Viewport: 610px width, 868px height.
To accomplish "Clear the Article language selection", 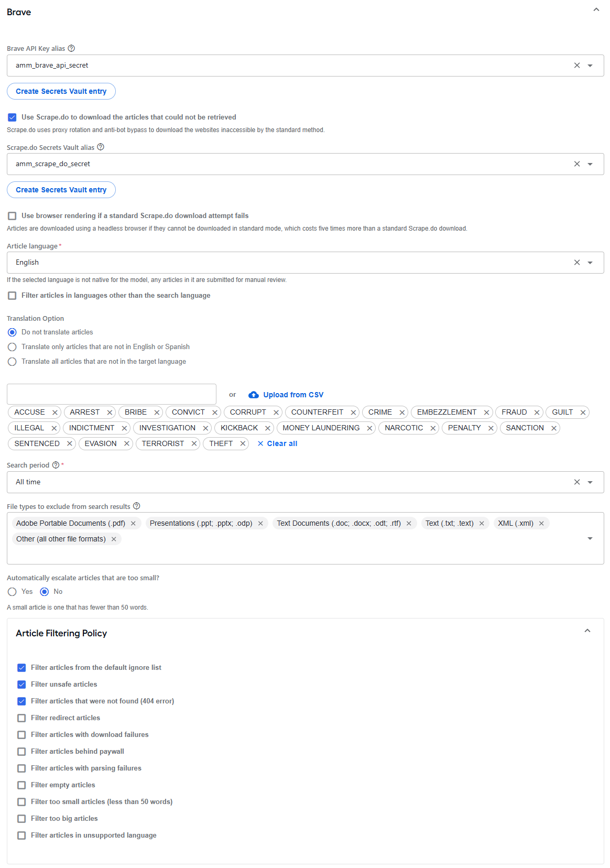I will (577, 263).
